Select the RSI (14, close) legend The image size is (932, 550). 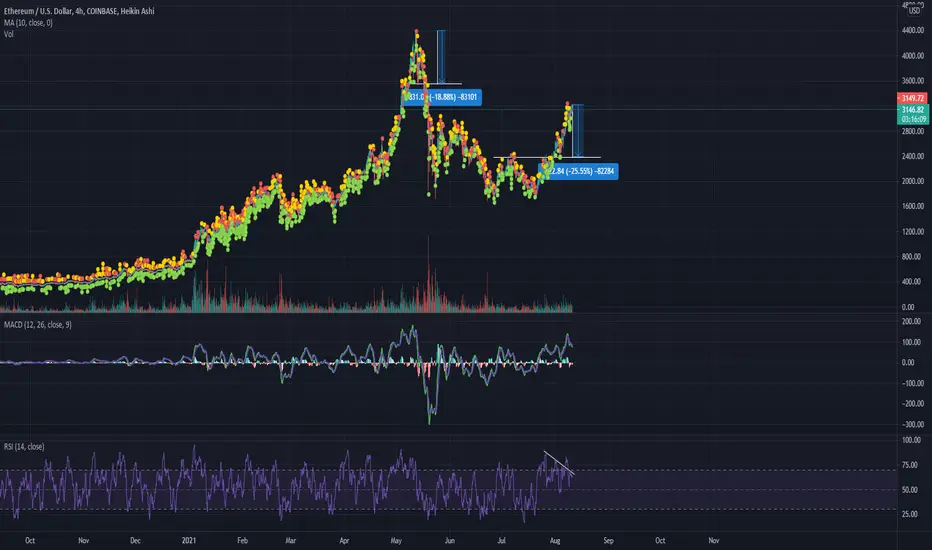24,447
